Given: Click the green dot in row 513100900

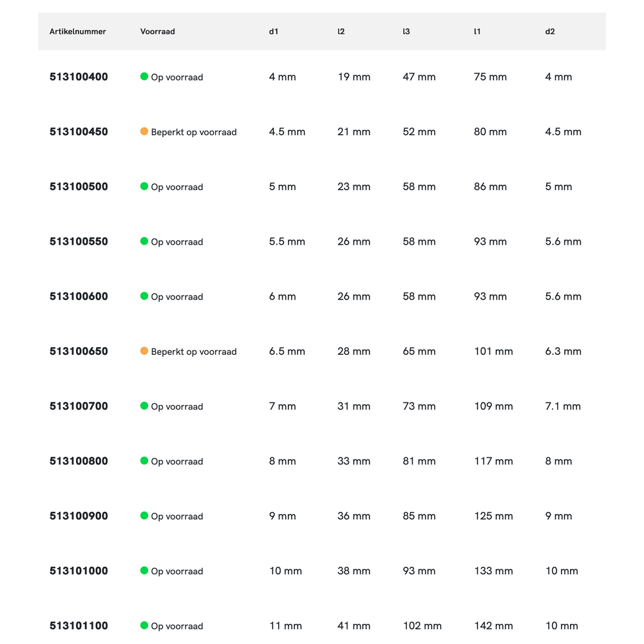Looking at the screenshot, I should [144, 516].
